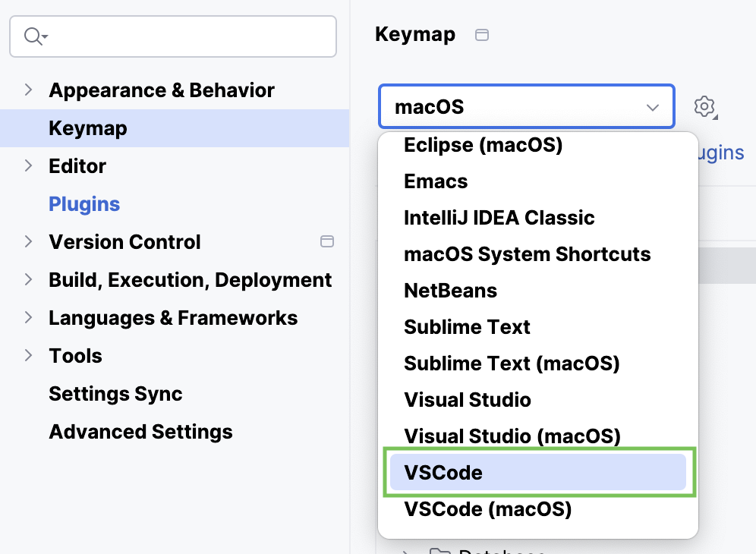Choose the IntelliJ IDEA Classic keymap

click(x=499, y=217)
